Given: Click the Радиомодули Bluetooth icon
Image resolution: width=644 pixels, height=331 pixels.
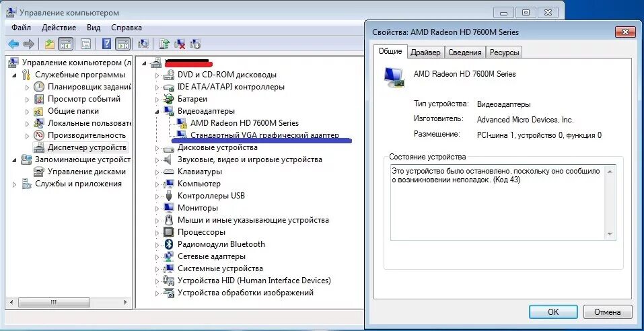Looking at the screenshot, I should (169, 244).
